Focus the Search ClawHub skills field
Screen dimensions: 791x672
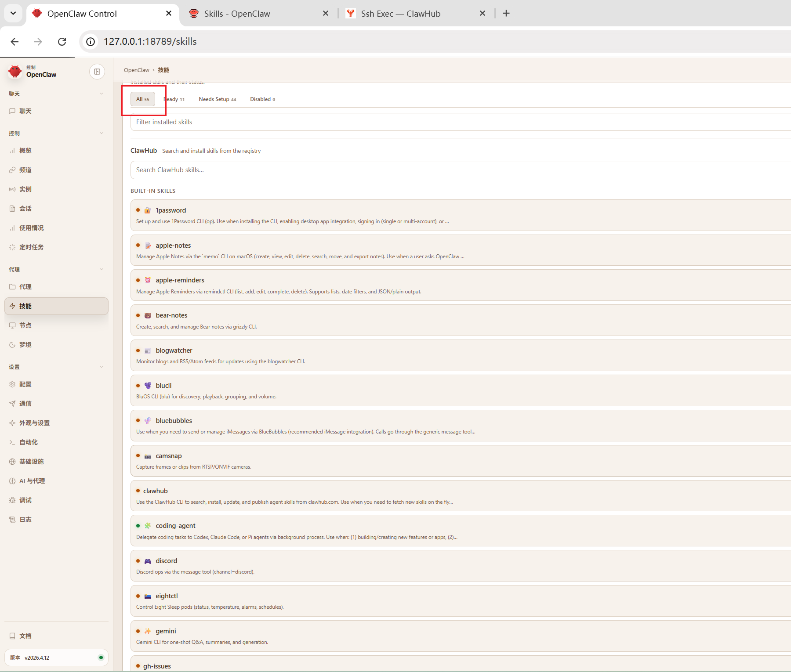coord(461,170)
